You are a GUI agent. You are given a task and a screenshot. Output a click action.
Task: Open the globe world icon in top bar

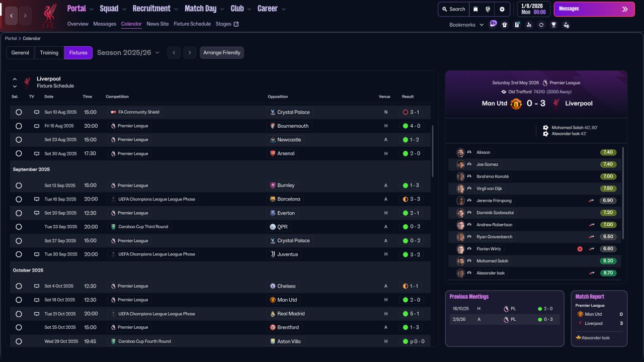pos(488,9)
